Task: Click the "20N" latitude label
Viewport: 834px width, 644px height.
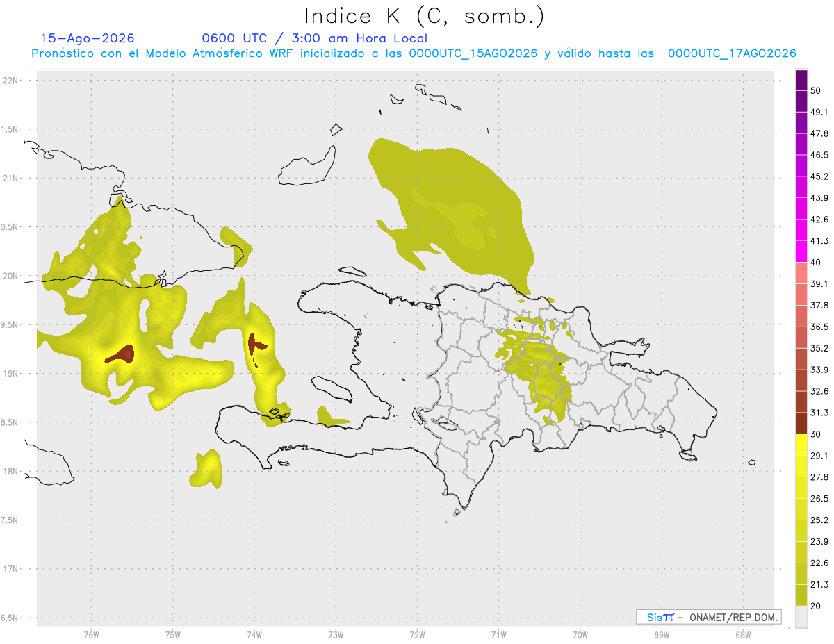Action: pyautogui.click(x=10, y=276)
